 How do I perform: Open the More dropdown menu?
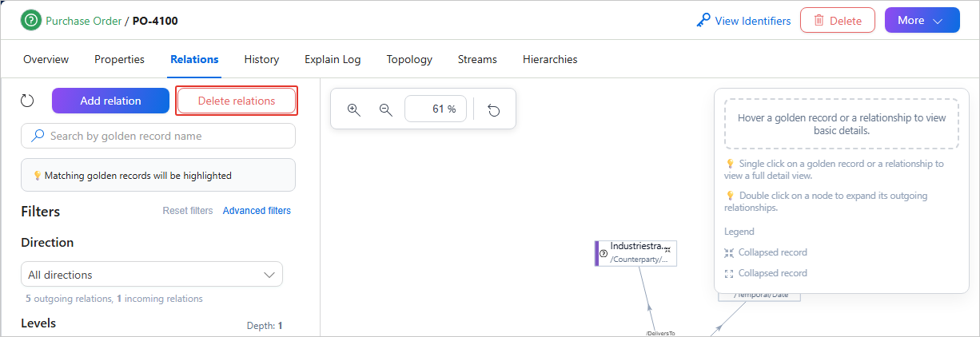(x=922, y=20)
